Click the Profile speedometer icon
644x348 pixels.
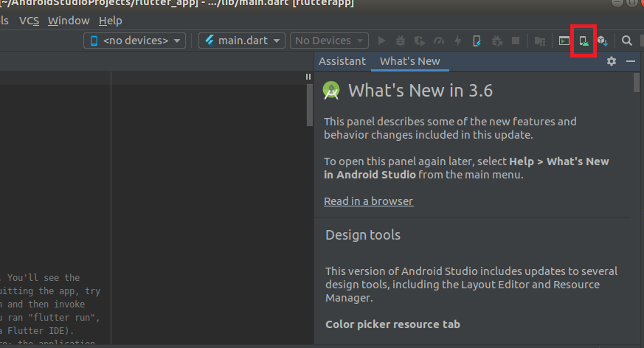(x=439, y=41)
